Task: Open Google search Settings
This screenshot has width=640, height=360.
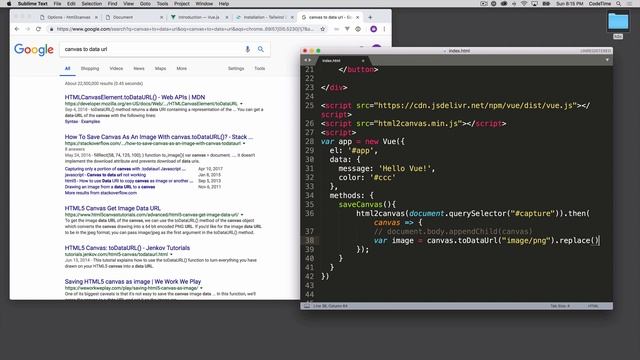Action: click(236, 69)
